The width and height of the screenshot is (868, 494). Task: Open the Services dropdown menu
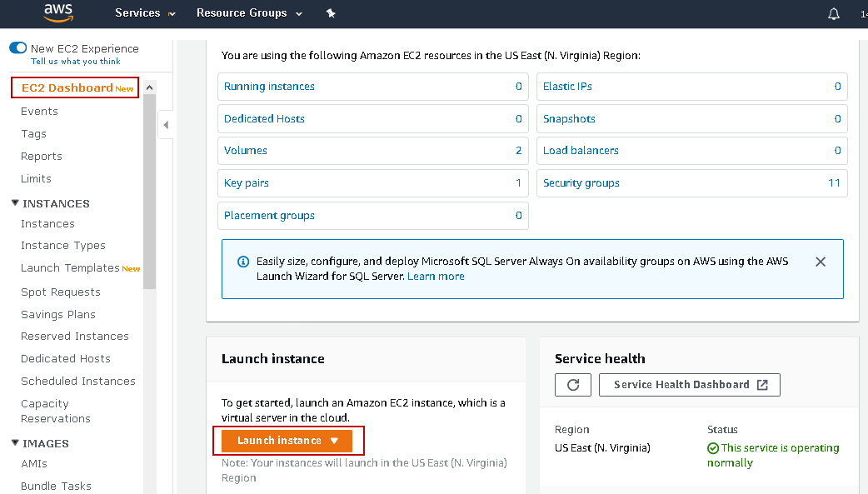pos(145,13)
